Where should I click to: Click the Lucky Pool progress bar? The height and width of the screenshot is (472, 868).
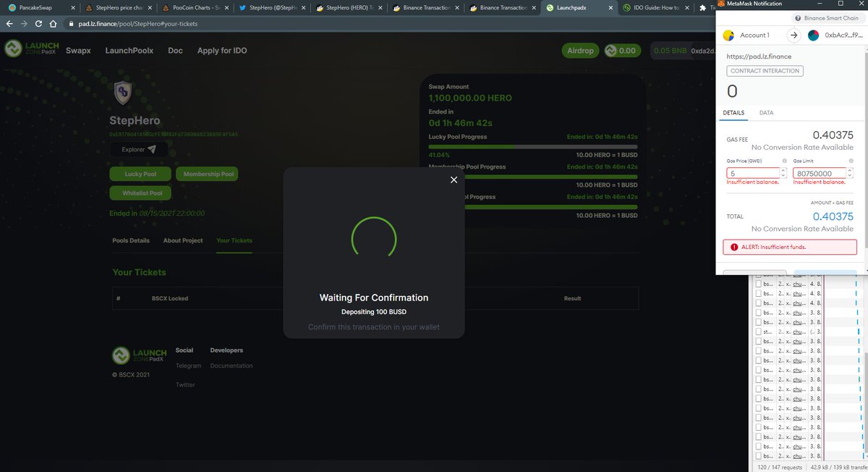point(533,146)
